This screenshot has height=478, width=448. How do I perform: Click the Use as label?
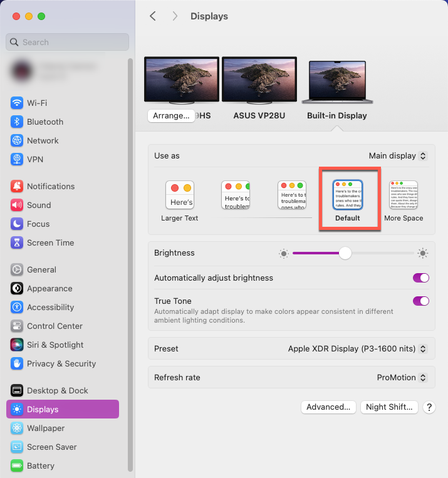(167, 156)
